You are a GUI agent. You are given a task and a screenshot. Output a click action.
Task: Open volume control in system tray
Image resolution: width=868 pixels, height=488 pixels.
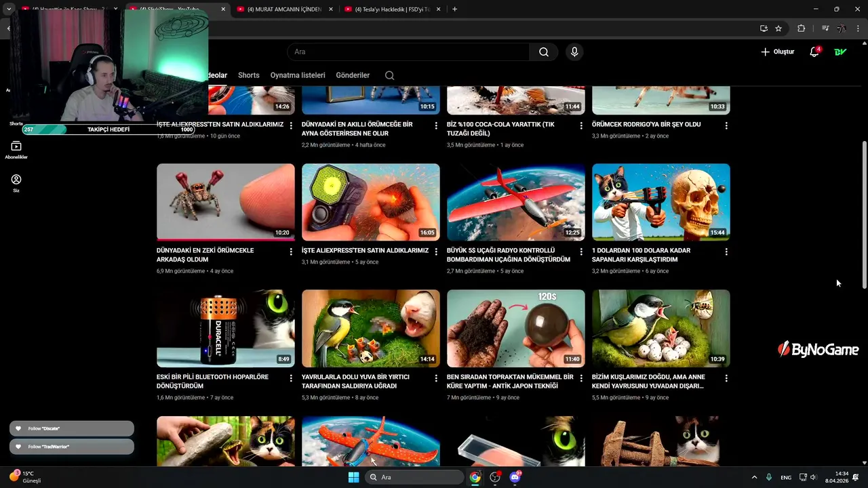(814, 477)
